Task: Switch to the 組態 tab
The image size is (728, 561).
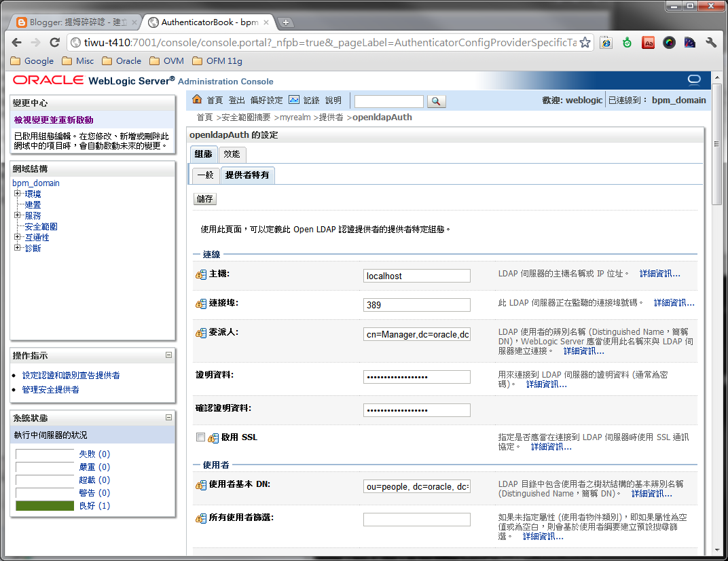Action: (203, 154)
